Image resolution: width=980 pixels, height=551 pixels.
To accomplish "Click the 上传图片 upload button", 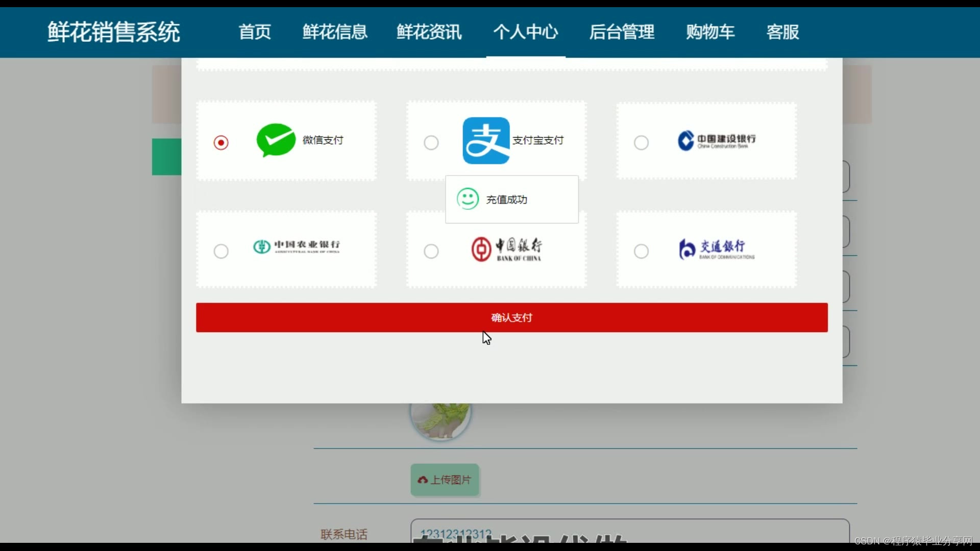I will coord(445,480).
